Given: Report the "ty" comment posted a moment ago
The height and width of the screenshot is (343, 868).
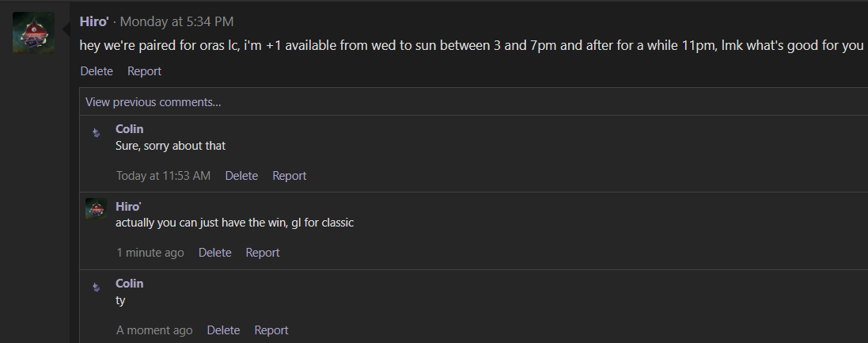Looking at the screenshot, I should 271,330.
